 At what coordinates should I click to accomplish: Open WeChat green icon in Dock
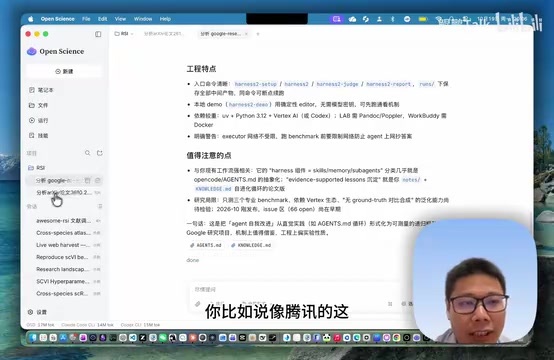tap(163, 338)
